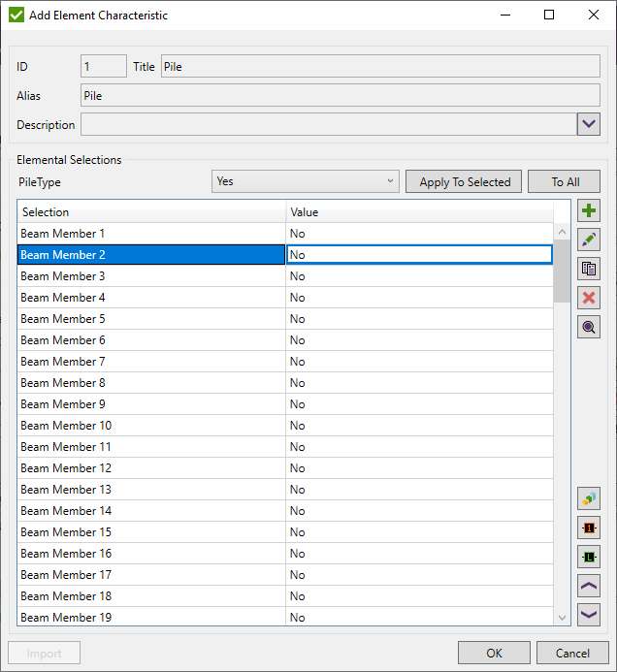Expand the Description field dropdown arrow
Viewport: 617px width, 672px height.
(x=589, y=124)
